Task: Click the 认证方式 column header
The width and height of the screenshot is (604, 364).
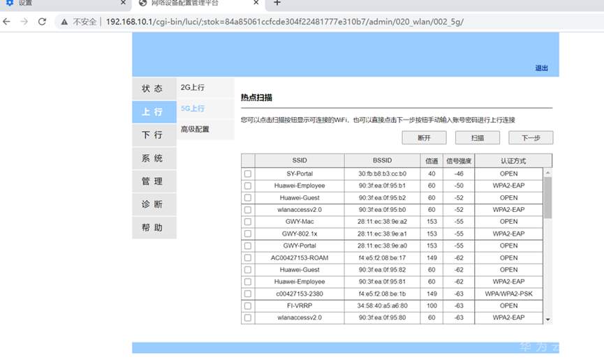Action: [x=513, y=160]
